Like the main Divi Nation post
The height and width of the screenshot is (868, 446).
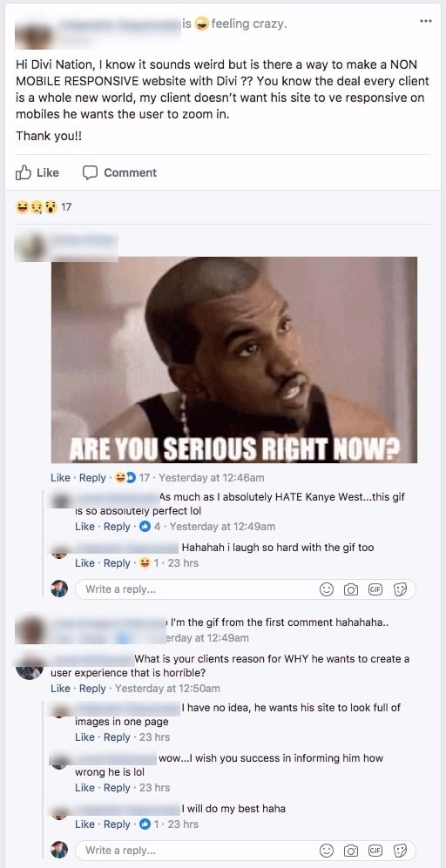[x=37, y=172]
